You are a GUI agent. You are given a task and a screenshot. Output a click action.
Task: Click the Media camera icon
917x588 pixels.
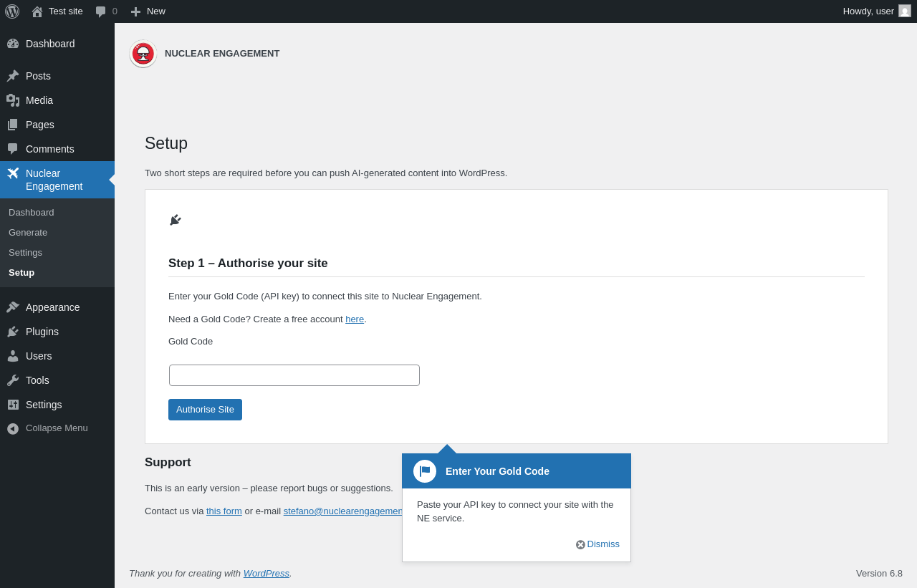point(13,100)
